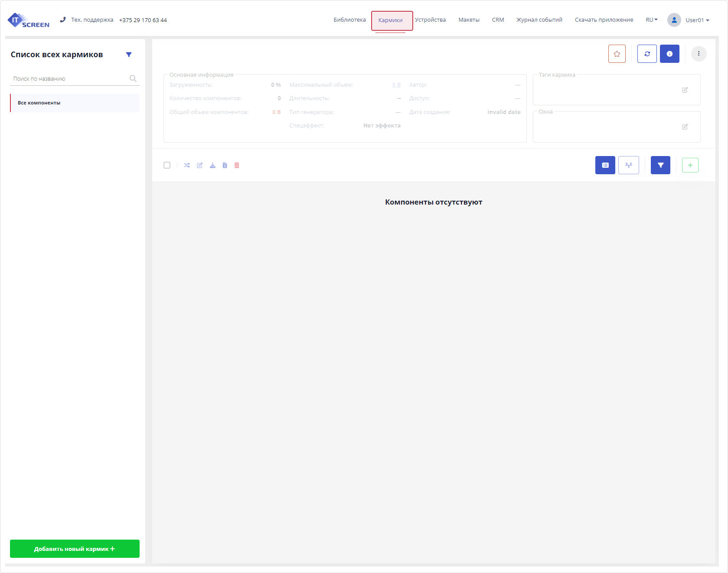Screen dimensions: 728x573
Task: Switch to the CRM tab
Action: [x=498, y=20]
